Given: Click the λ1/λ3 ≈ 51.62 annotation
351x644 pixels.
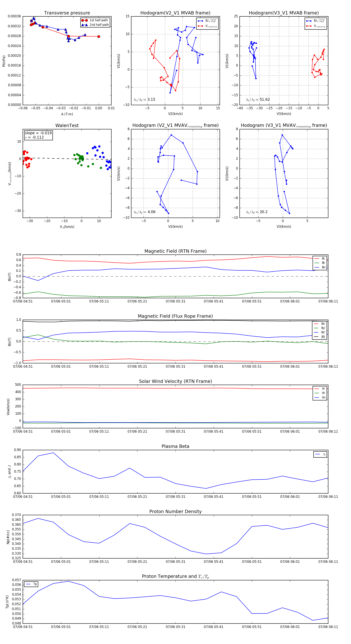Looking at the screenshot, I should (x=258, y=100).
